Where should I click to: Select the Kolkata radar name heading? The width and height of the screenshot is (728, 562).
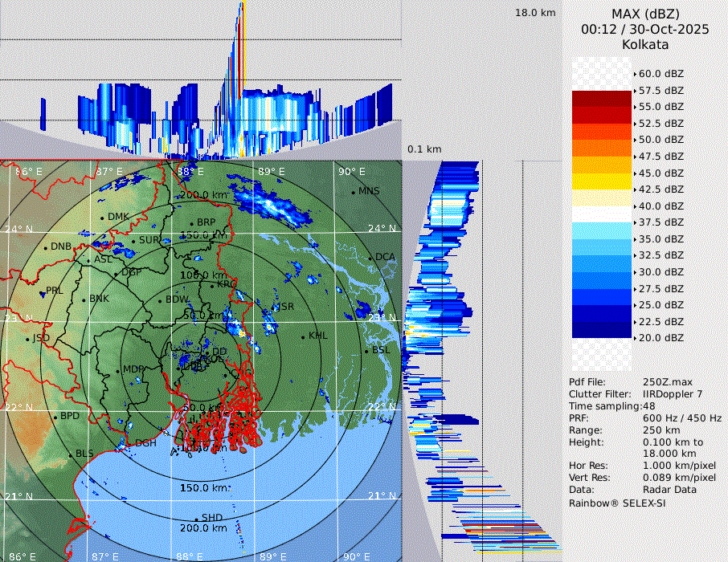pyautogui.click(x=644, y=44)
